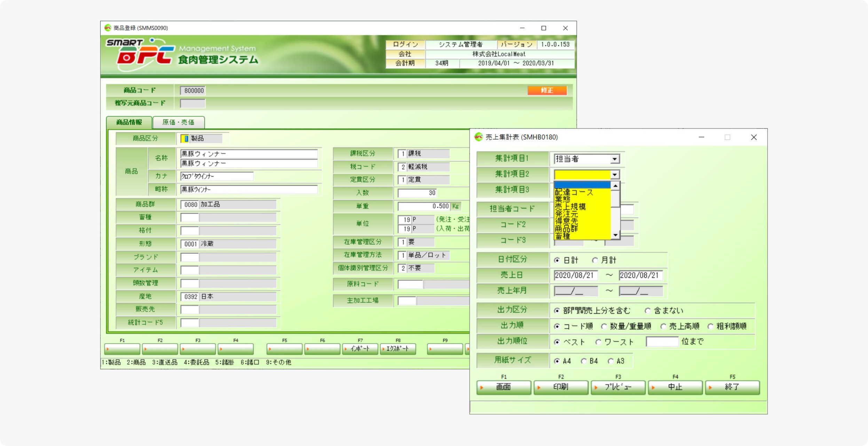Click dropdown list scroll down arrow

click(x=615, y=236)
